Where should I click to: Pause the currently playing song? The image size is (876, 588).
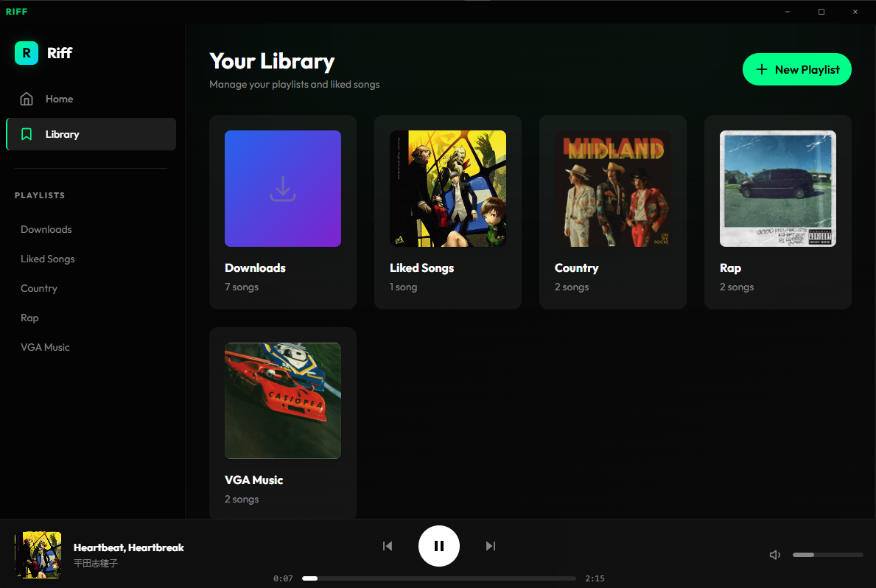439,546
